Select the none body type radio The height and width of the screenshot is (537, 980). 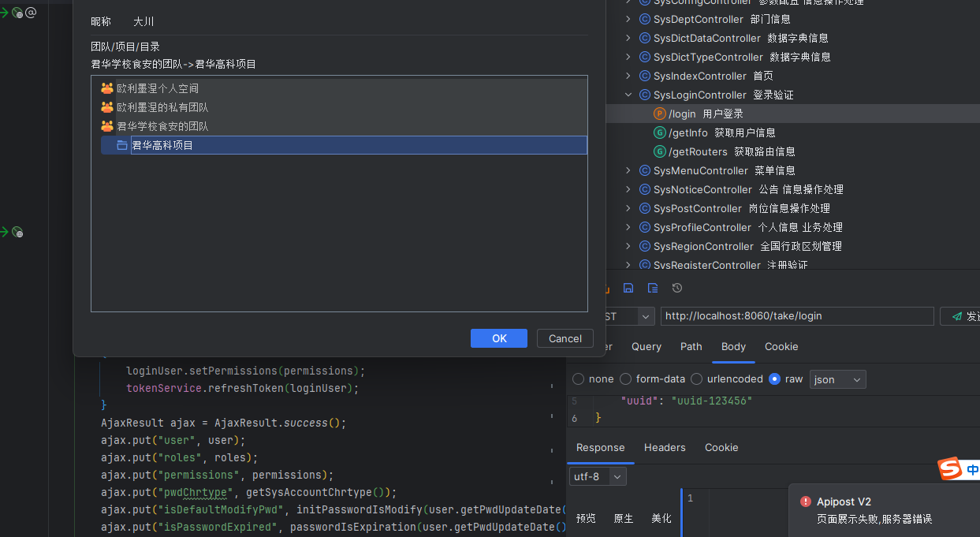click(579, 379)
